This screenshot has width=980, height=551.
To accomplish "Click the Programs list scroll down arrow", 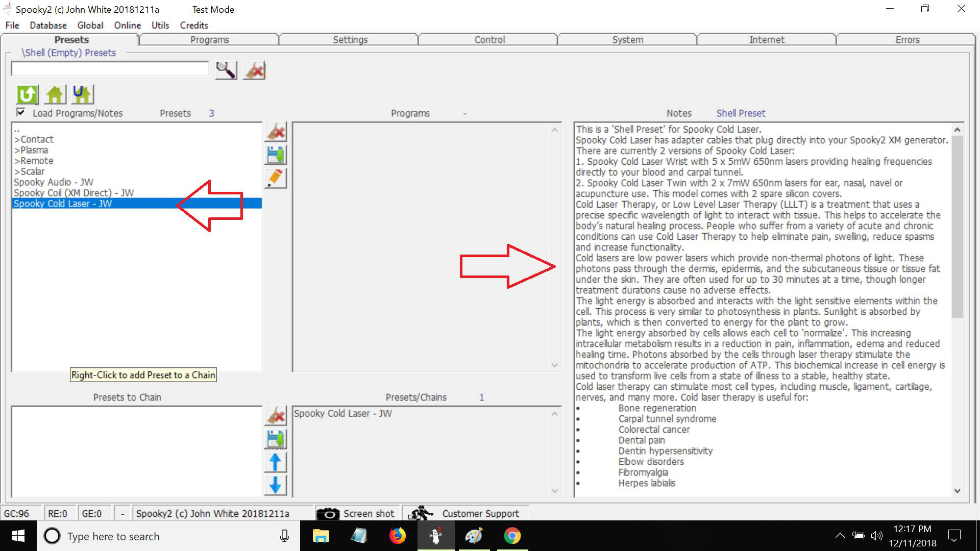I will coord(555,365).
